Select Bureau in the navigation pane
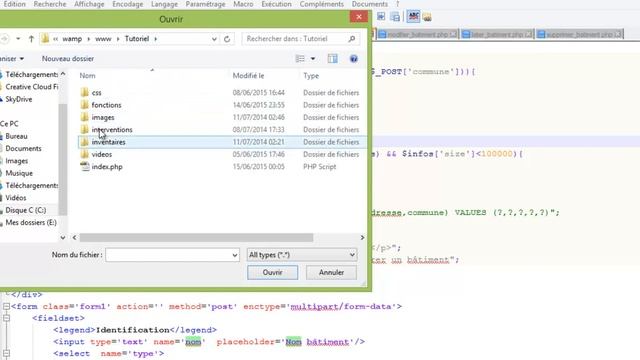This screenshot has height=360, width=640. click(16, 136)
